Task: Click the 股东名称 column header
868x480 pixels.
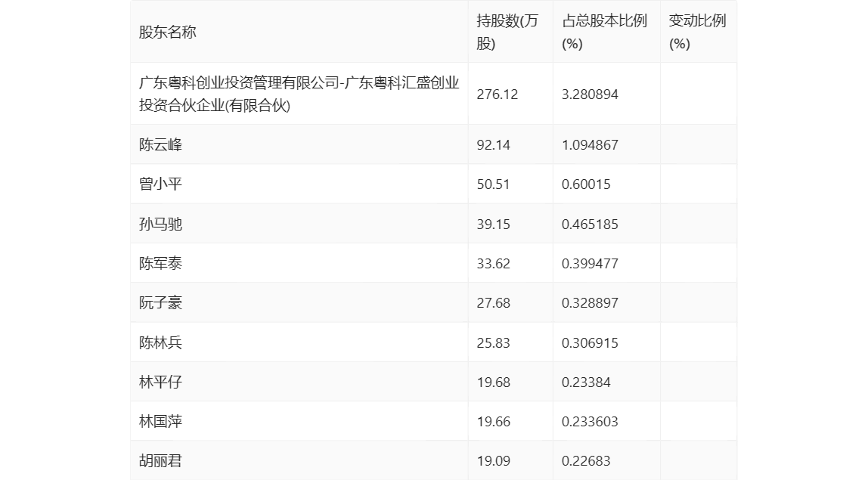Action: (168, 32)
